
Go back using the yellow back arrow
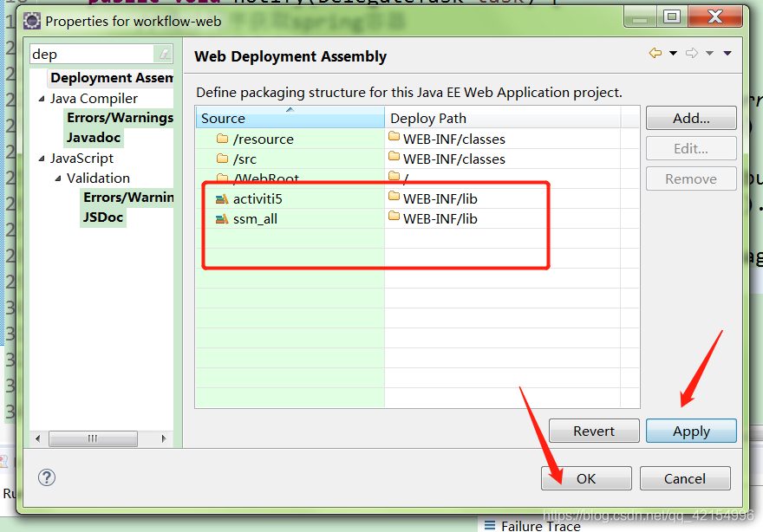[655, 53]
